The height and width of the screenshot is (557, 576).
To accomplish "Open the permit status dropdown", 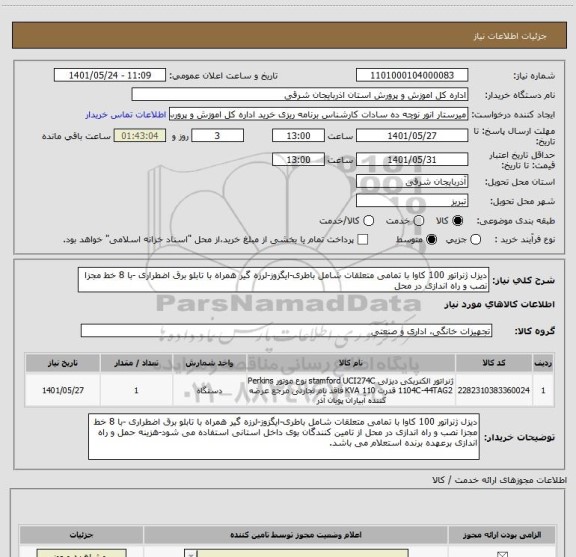I will click(296, 554).
